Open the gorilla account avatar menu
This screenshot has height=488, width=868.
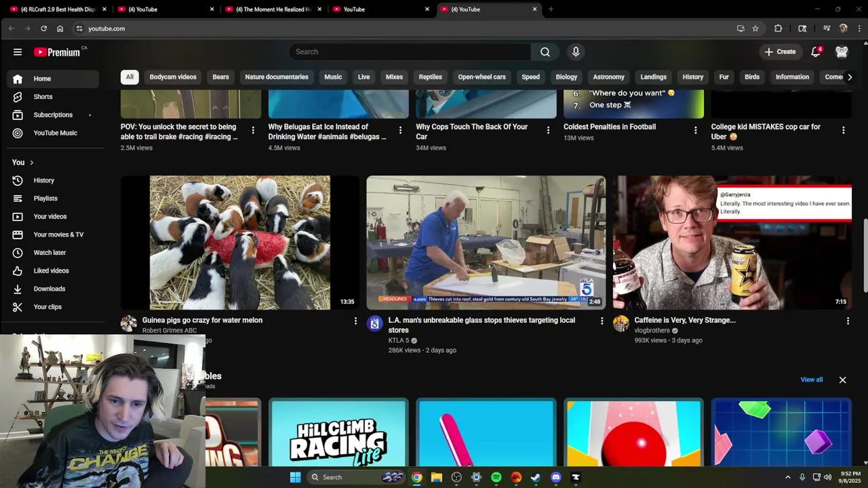(842, 52)
